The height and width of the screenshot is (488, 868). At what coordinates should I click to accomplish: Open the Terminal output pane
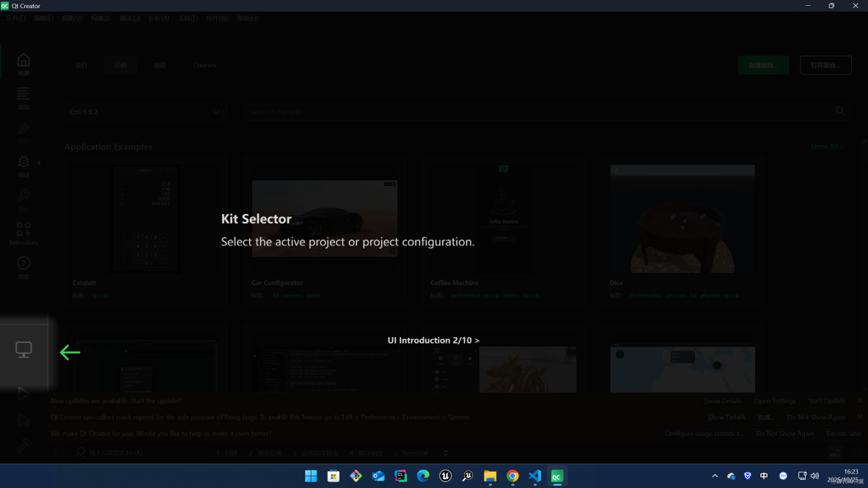(x=411, y=453)
